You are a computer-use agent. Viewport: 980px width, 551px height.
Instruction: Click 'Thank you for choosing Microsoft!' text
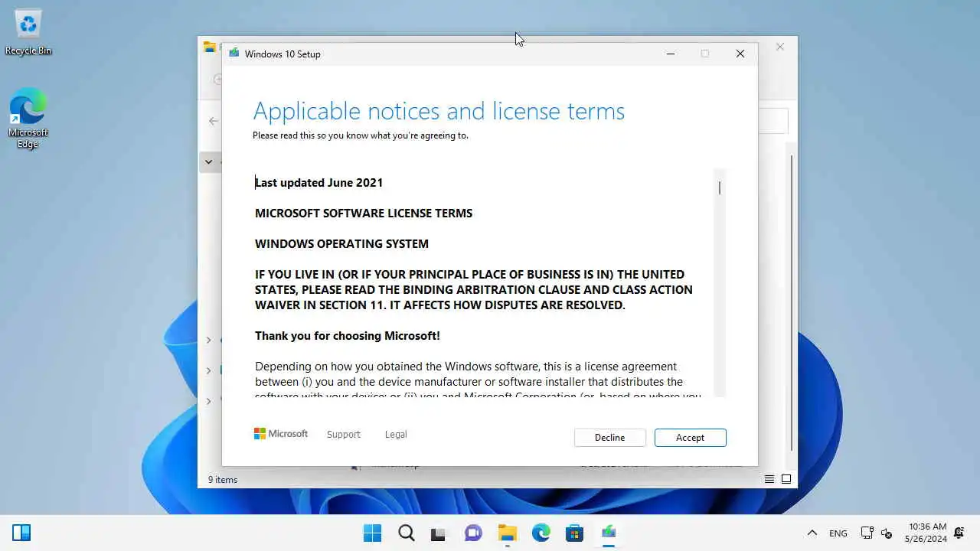[348, 335]
